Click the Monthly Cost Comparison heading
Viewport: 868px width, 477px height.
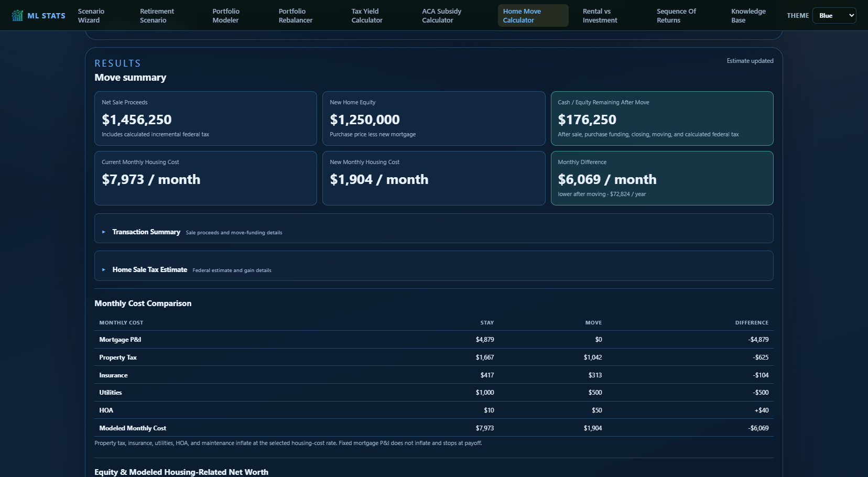143,303
